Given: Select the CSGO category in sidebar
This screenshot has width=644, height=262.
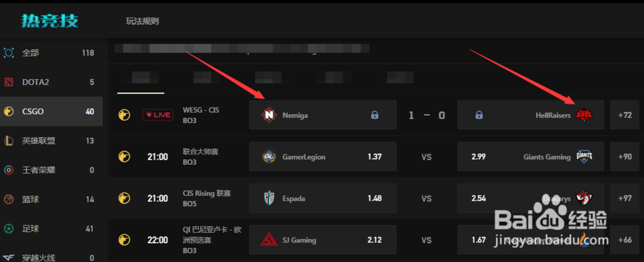Looking at the screenshot, I should 52,111.
